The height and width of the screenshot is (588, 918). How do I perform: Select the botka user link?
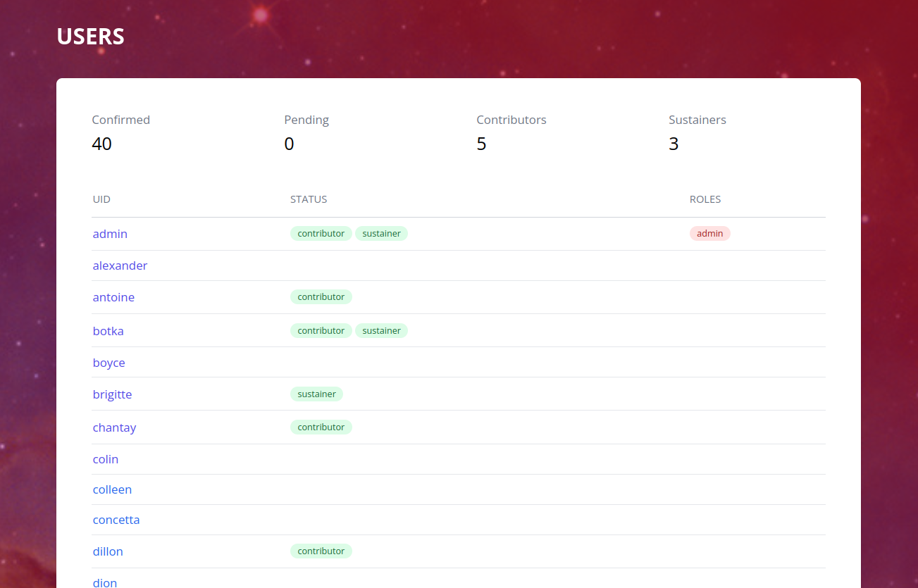coord(108,331)
